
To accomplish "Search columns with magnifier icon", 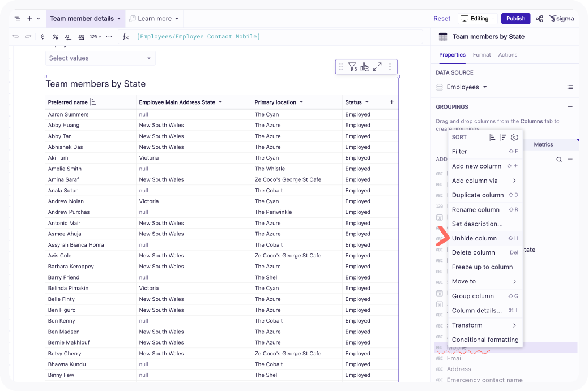I will click(559, 160).
